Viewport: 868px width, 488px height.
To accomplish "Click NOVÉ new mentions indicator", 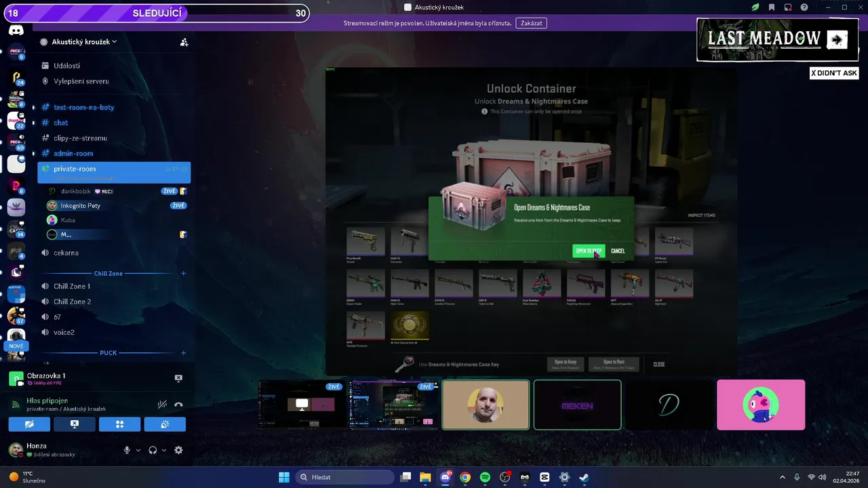I will point(16,346).
